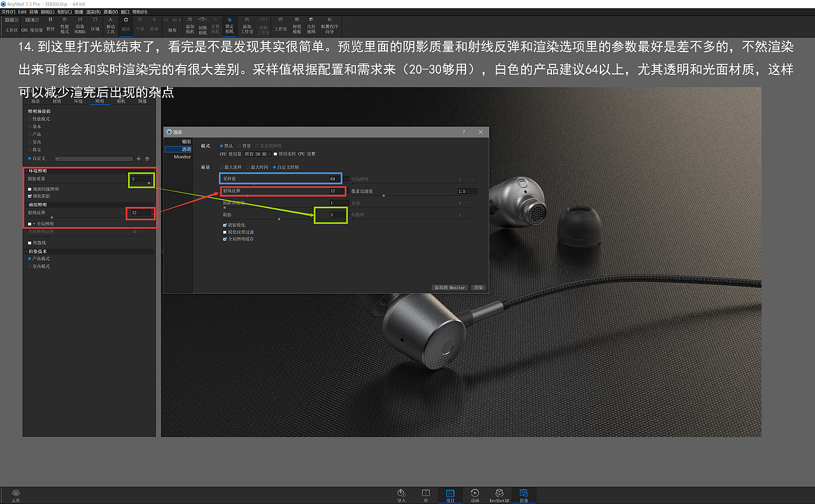Open Monitor page in render dialog
This screenshot has width=815, height=504.
click(182, 157)
